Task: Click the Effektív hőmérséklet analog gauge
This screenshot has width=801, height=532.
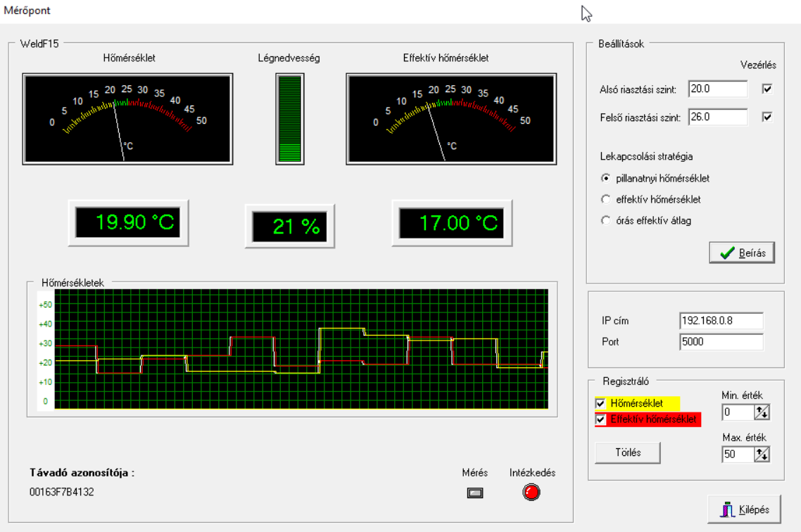Action: click(x=451, y=119)
